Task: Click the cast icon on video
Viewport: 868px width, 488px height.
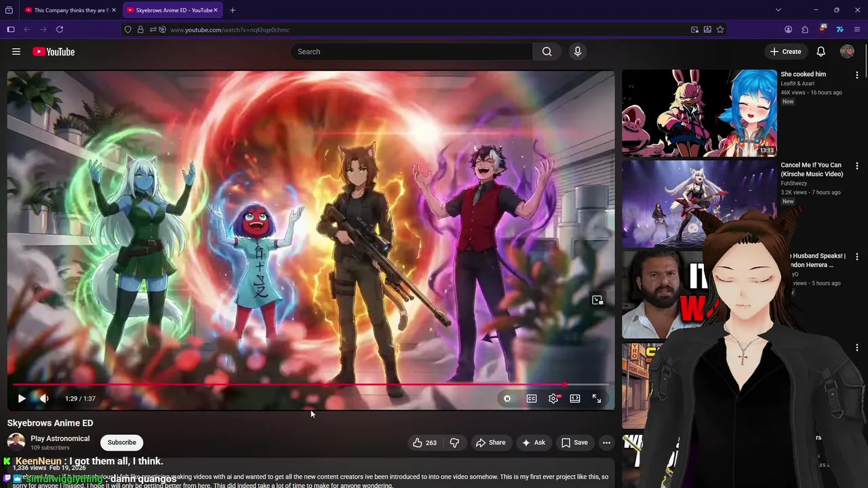Action: click(597, 300)
